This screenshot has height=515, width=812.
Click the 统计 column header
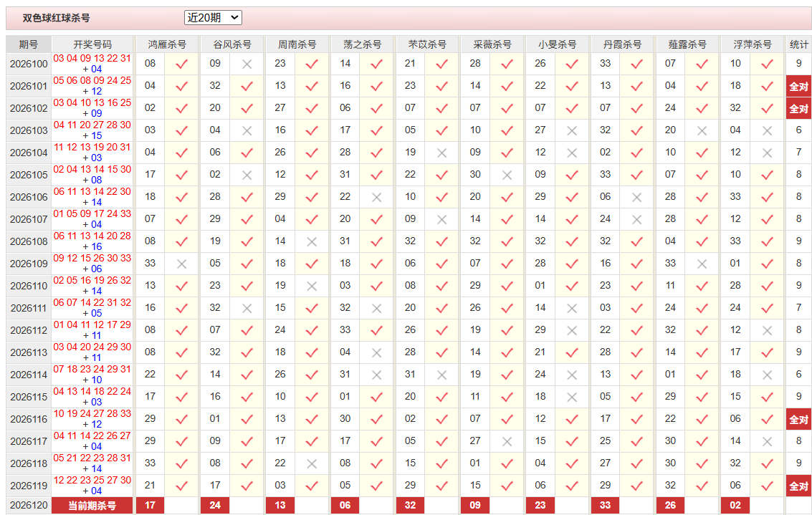point(798,44)
